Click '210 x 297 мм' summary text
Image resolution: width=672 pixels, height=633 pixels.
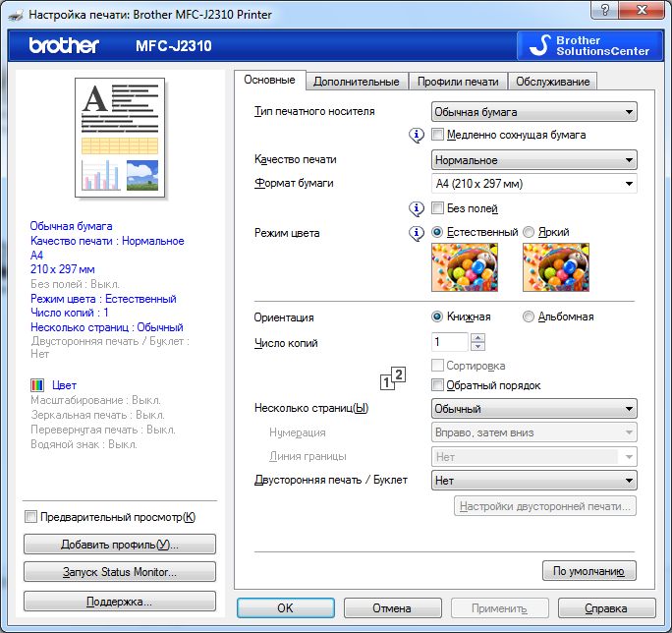63,269
